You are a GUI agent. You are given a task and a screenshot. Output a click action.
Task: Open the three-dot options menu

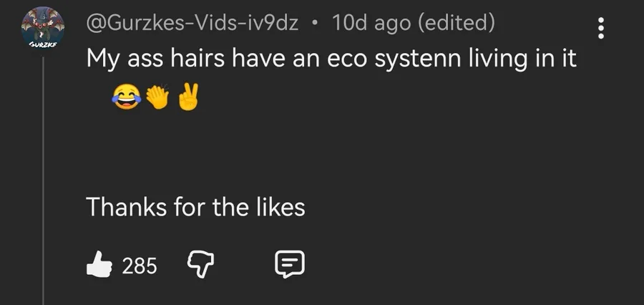(x=601, y=28)
